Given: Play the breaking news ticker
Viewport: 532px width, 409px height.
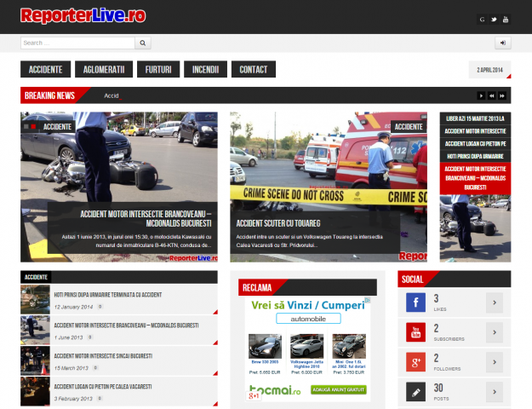Looking at the screenshot, I should (482, 95).
